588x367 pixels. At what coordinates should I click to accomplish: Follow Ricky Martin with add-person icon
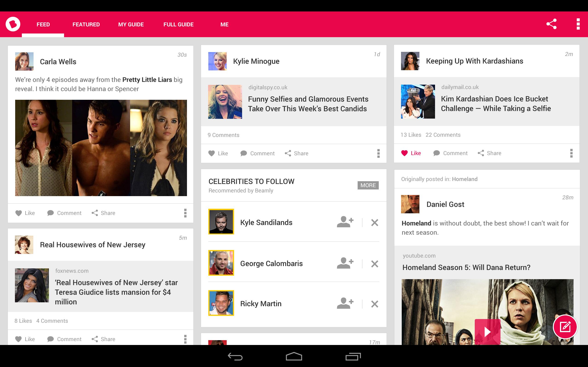click(x=345, y=303)
